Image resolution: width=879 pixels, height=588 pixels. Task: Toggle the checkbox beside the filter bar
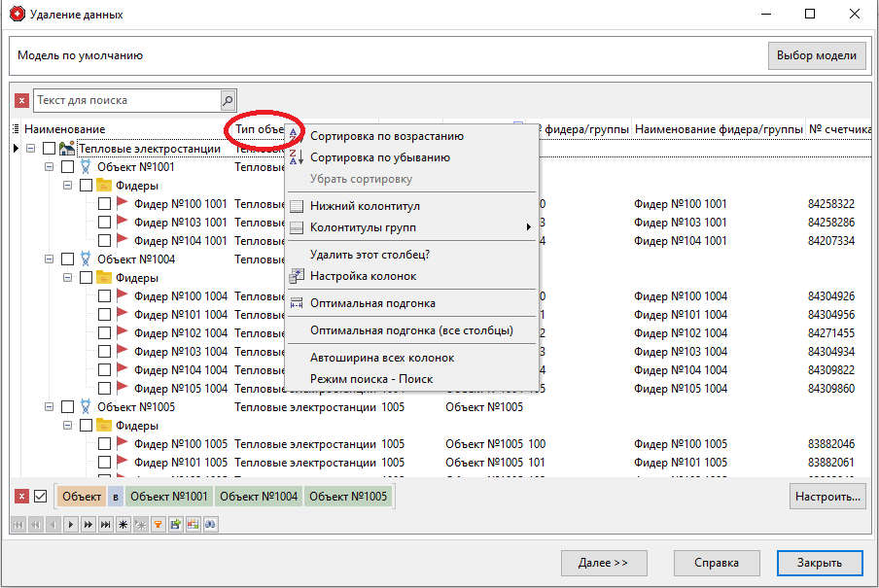pos(38,496)
